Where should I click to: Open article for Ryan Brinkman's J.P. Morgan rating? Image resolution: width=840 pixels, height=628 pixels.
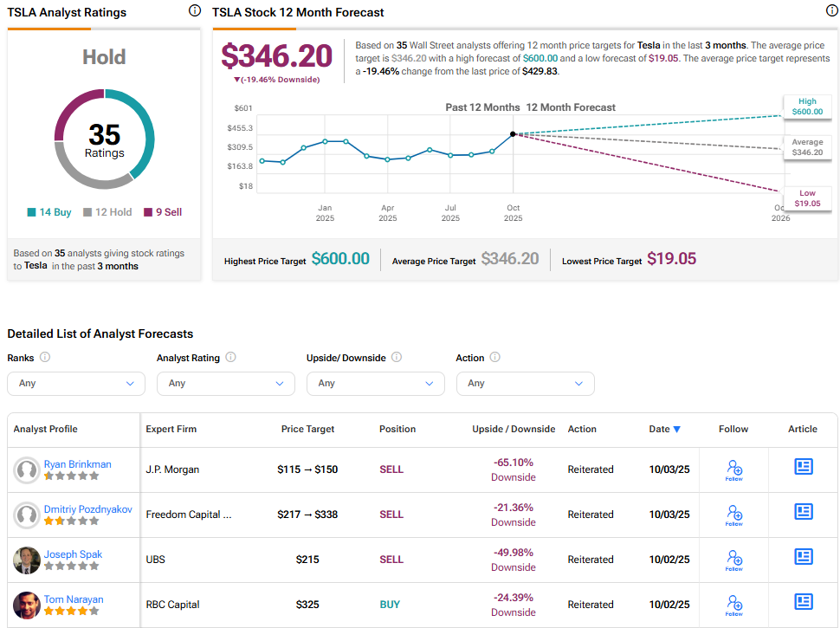pyautogui.click(x=803, y=467)
